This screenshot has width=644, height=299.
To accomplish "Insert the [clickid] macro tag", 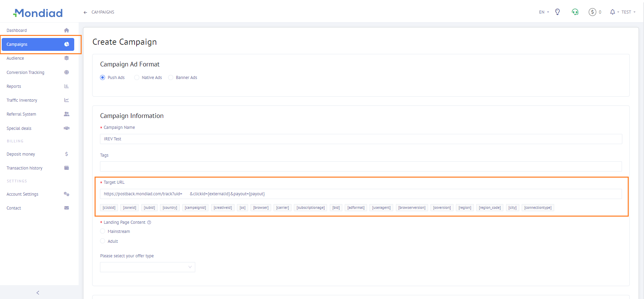I will (109, 208).
